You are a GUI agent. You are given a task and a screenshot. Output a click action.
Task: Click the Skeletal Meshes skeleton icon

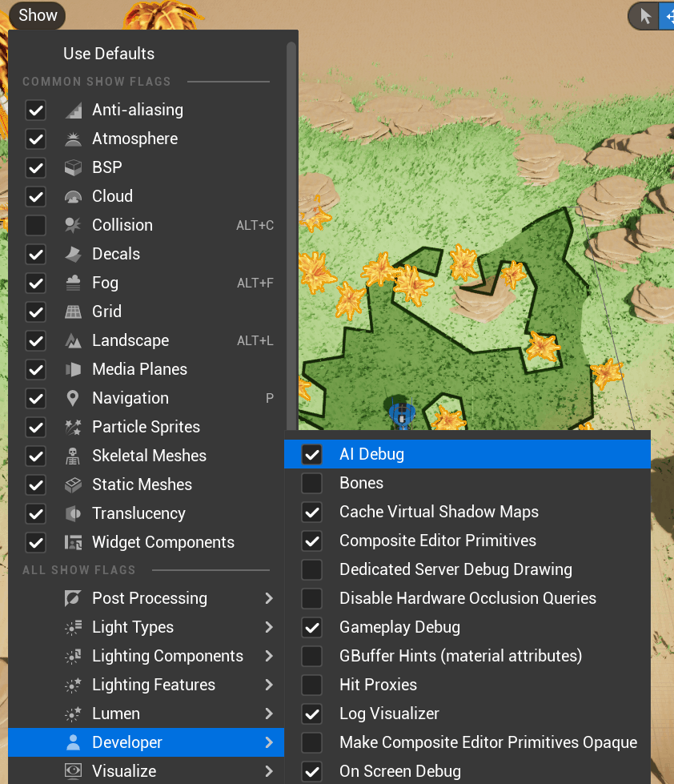(x=74, y=456)
